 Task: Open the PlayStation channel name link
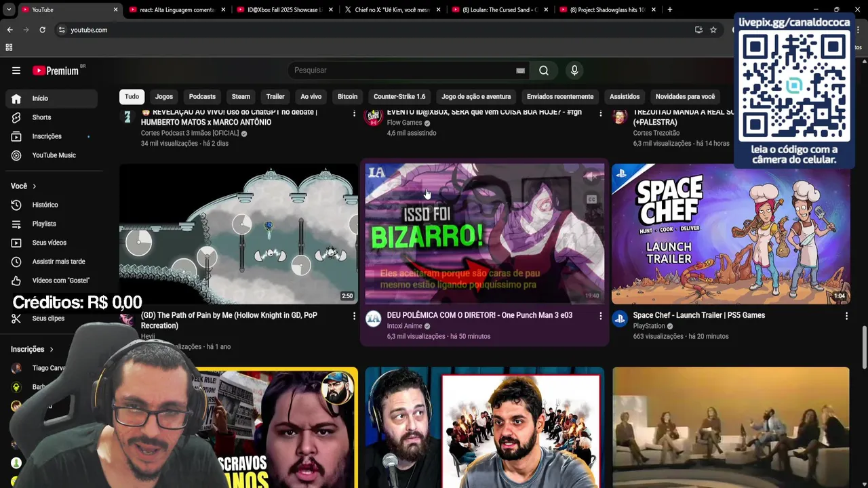[649, 326]
